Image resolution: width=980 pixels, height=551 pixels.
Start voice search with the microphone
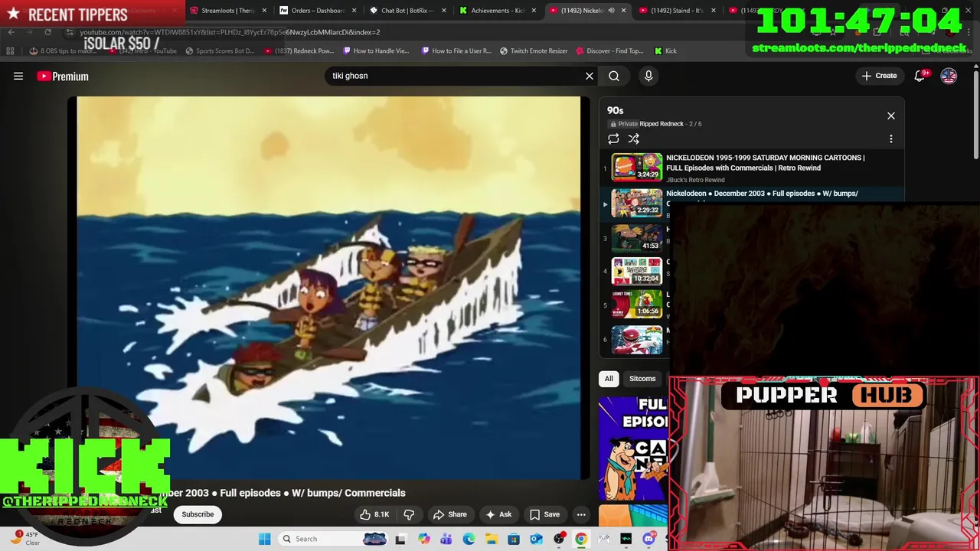(x=648, y=76)
